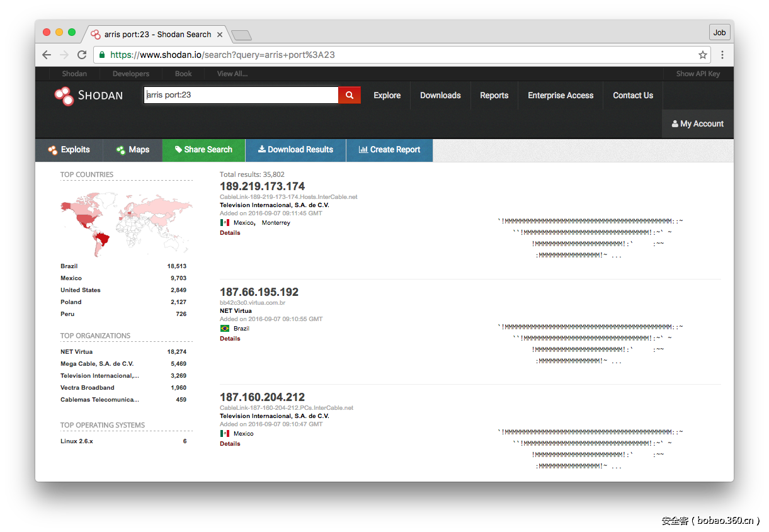Open the Reports menu item

tap(494, 96)
